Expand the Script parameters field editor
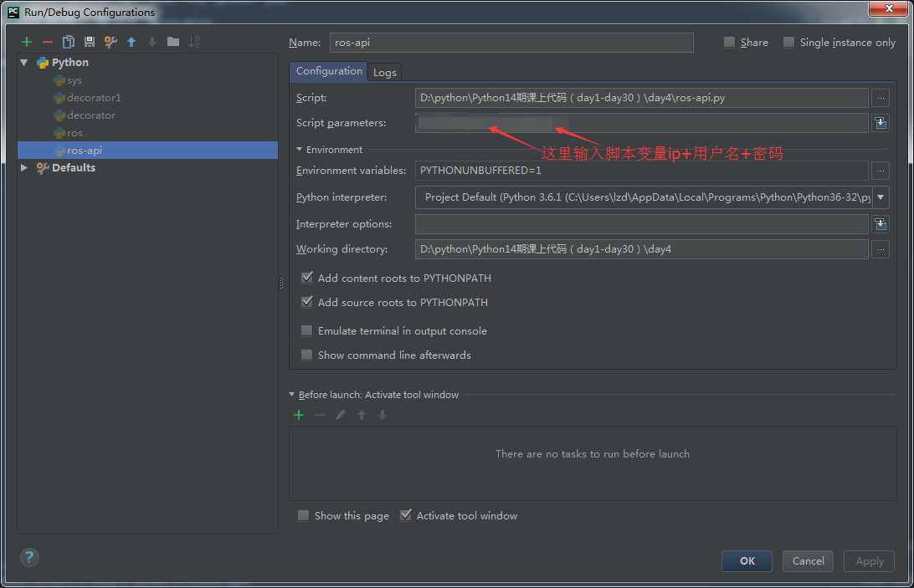Viewport: 914px width, 588px height. coord(881,123)
